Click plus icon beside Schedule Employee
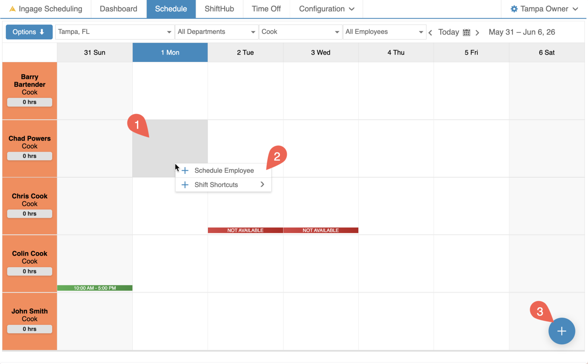The height and width of the screenshot is (364, 588). point(185,171)
